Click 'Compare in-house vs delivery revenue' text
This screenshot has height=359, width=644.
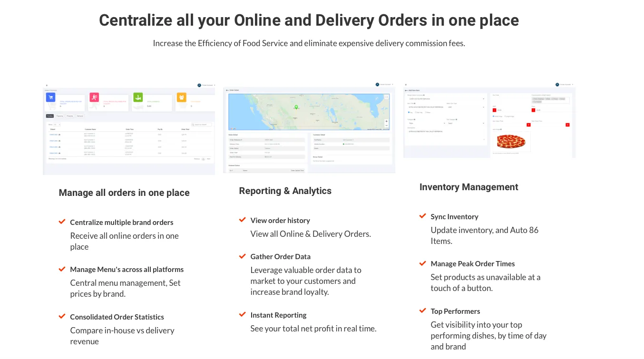tap(122, 336)
